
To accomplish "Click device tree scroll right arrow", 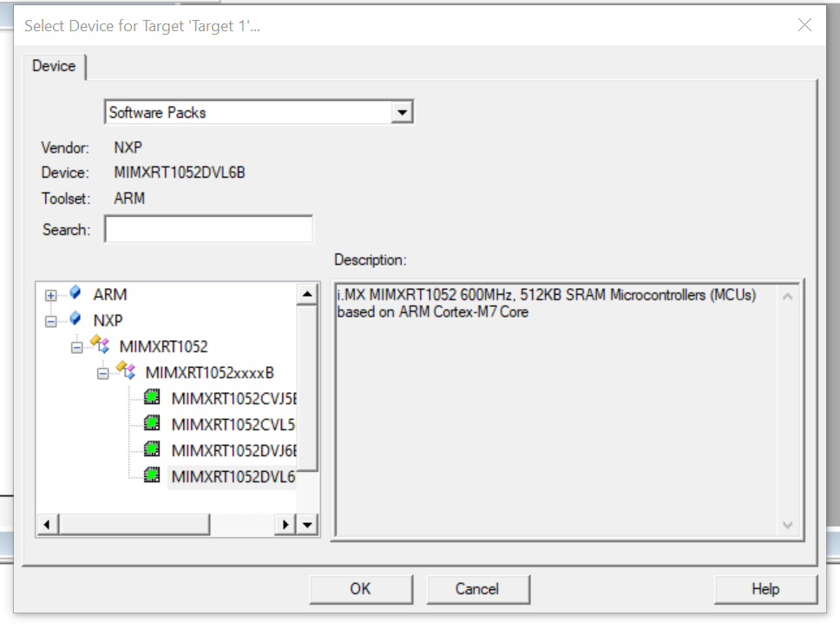I will point(285,525).
